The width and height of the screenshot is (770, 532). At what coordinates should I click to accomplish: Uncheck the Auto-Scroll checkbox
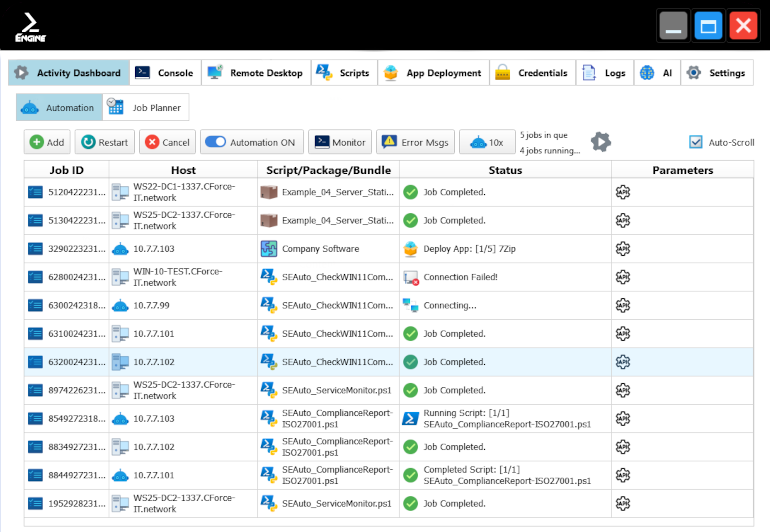(x=696, y=142)
